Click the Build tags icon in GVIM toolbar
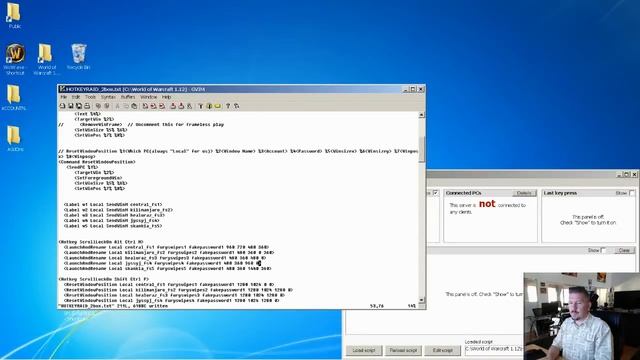This screenshot has width=640, height=360. 209,106
